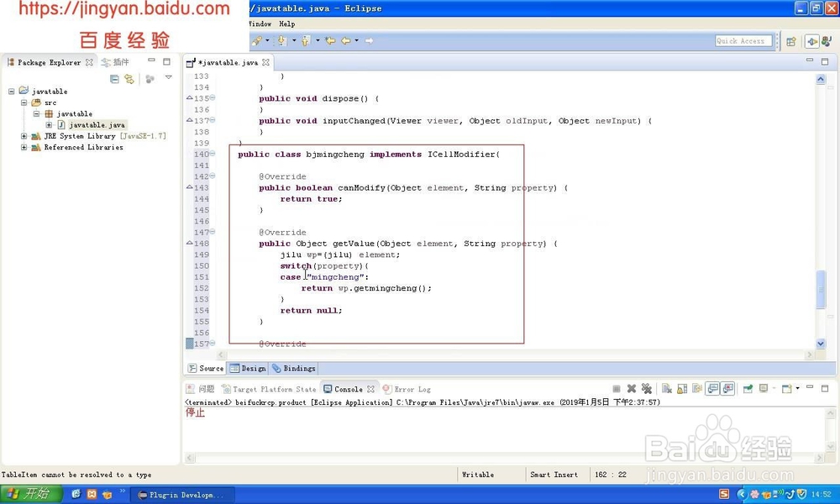This screenshot has height=504, width=840.
Task: Select javatable.java in Package Explorer
Action: pos(97,125)
